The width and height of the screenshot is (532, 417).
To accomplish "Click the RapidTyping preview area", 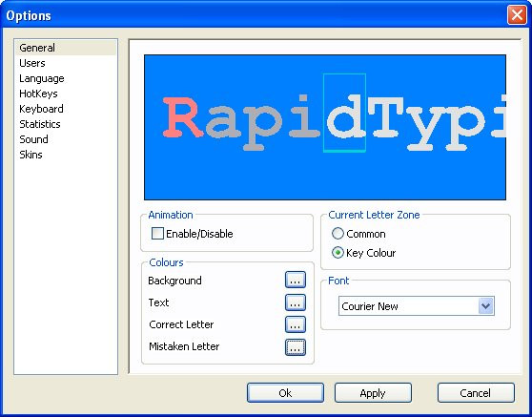I will pos(325,127).
